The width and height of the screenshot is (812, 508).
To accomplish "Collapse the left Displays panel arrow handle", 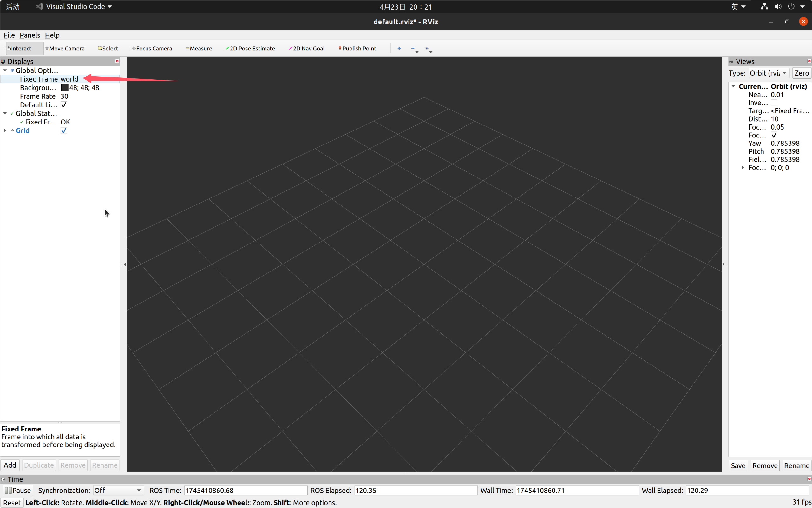I will pyautogui.click(x=124, y=264).
